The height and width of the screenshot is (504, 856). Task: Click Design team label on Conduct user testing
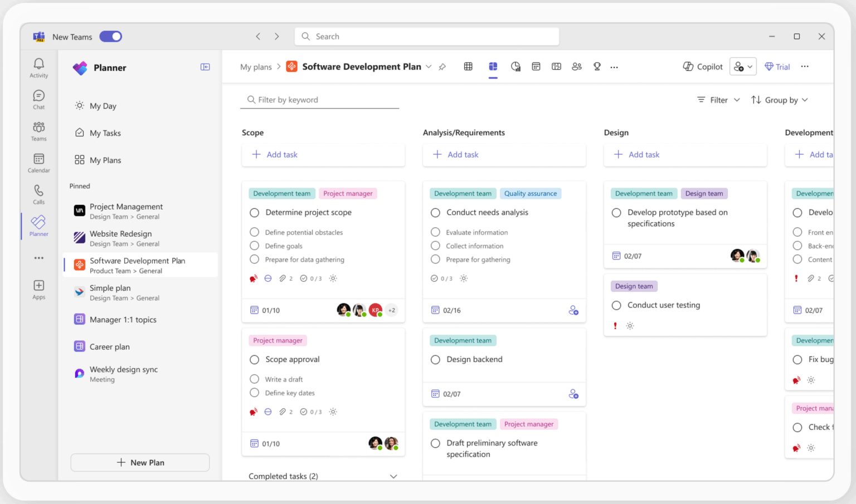tap(634, 286)
